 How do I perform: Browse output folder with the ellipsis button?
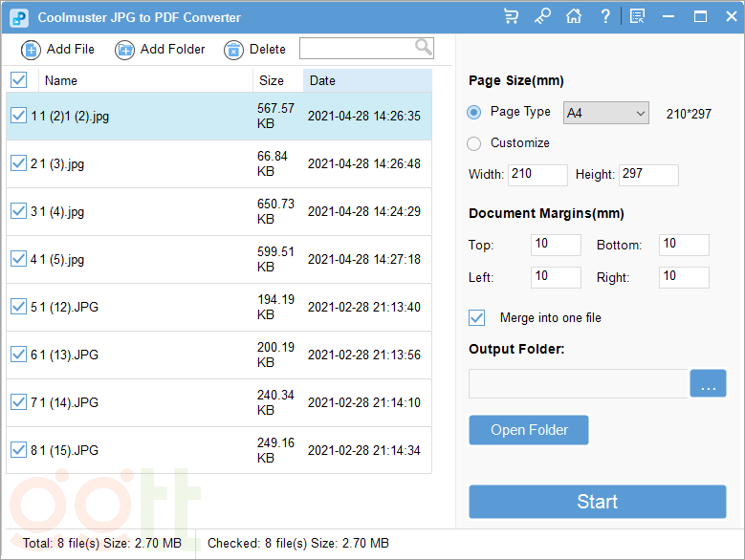pos(708,384)
